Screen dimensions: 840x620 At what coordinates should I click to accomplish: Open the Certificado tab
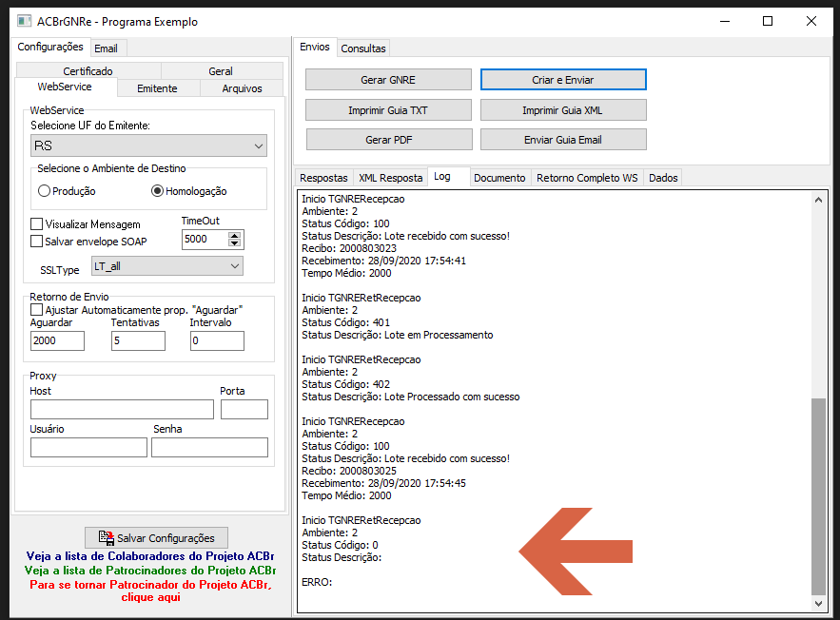(x=88, y=70)
